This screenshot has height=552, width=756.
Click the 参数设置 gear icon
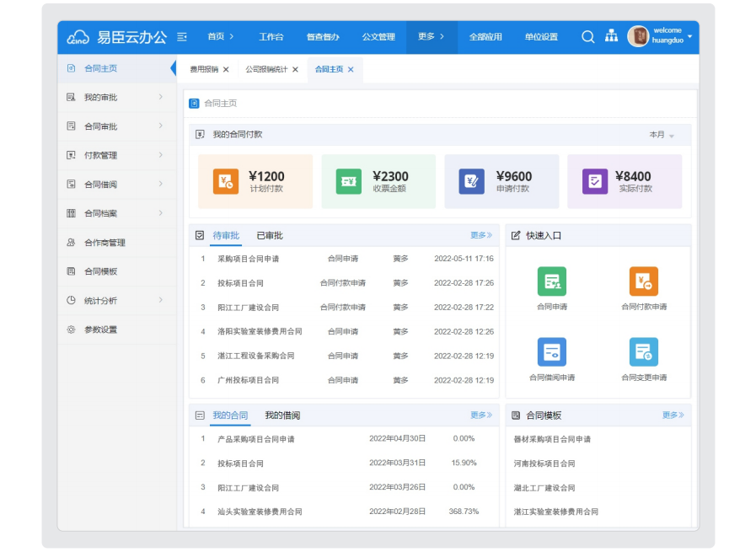71,330
